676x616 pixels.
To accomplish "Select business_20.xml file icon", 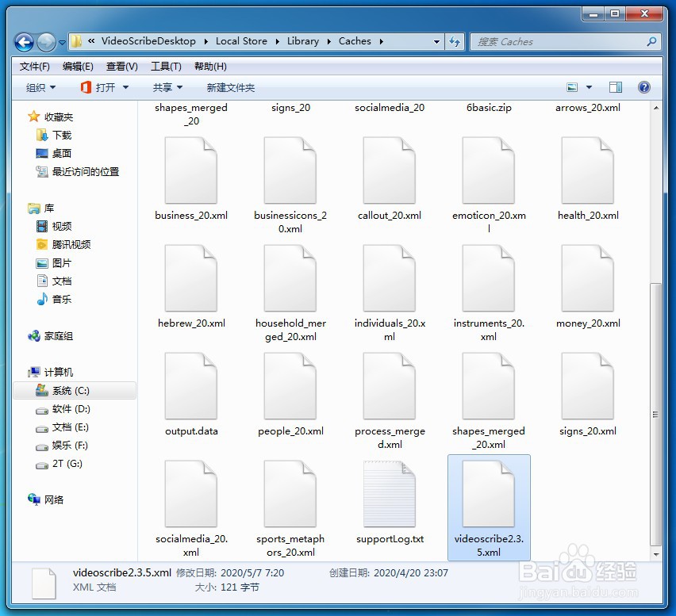I will point(191,170).
